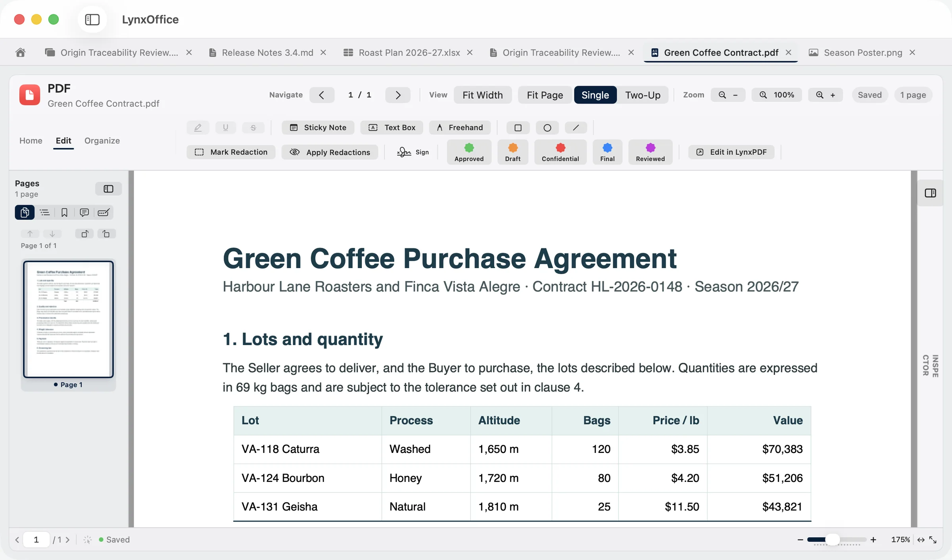The height and width of the screenshot is (560, 952).
Task: Select the underline annotation tool
Action: pyautogui.click(x=225, y=127)
